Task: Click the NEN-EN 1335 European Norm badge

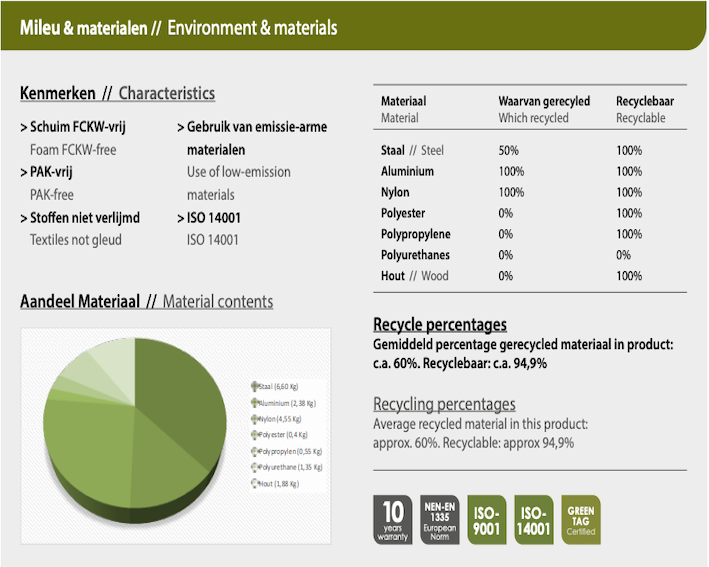Action: (439, 520)
